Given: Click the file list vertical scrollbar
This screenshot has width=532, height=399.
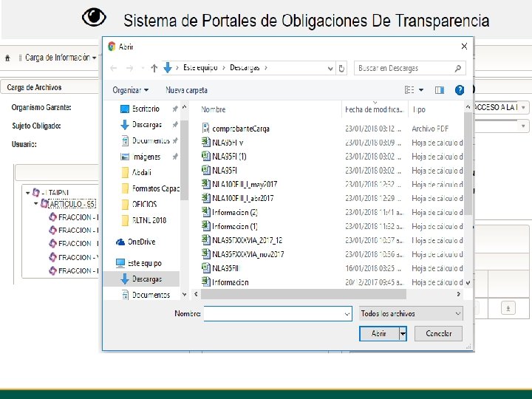Looking at the screenshot, I should 468,163.
